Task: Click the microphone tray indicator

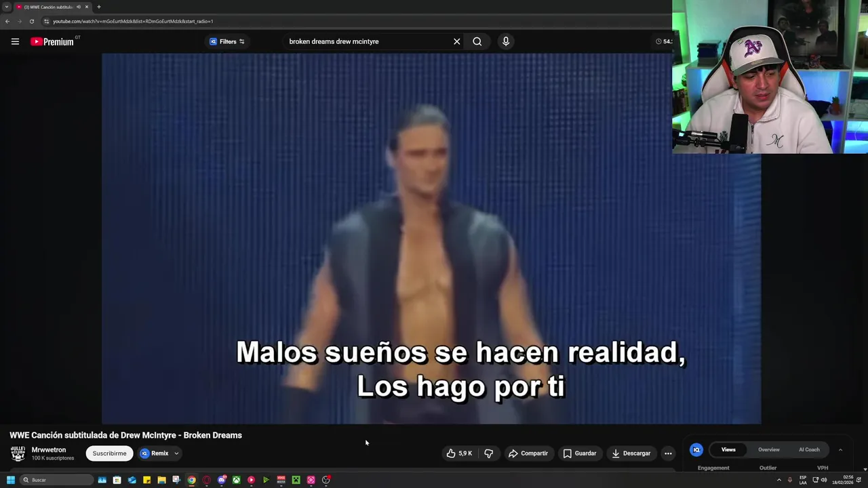Action: tap(789, 480)
